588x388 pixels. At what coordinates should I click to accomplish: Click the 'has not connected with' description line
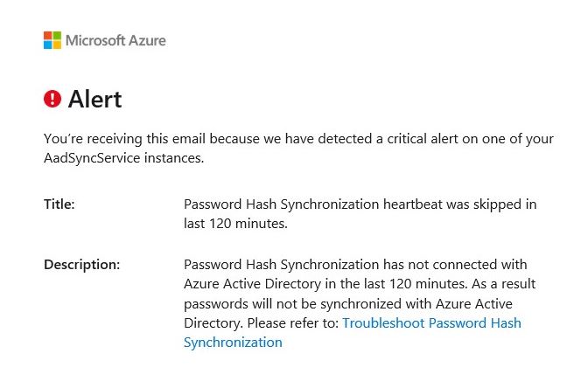[x=355, y=265]
